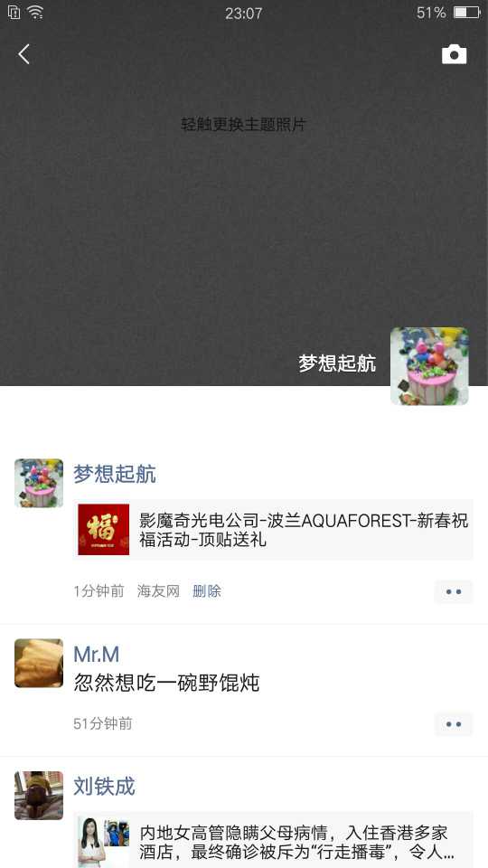Delete the post via 删除 link
Image resolution: width=488 pixels, height=868 pixels.
[x=206, y=591]
